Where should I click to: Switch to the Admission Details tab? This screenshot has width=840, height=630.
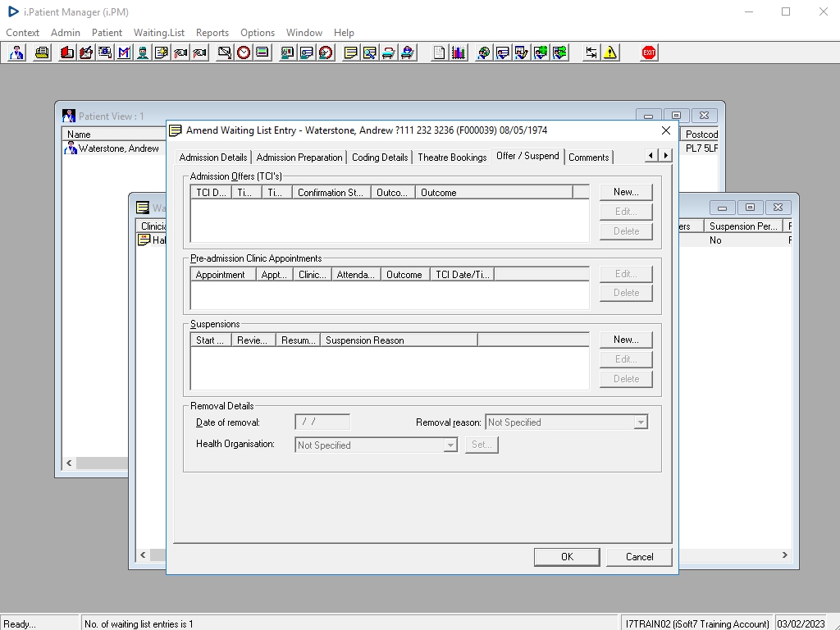pos(213,157)
